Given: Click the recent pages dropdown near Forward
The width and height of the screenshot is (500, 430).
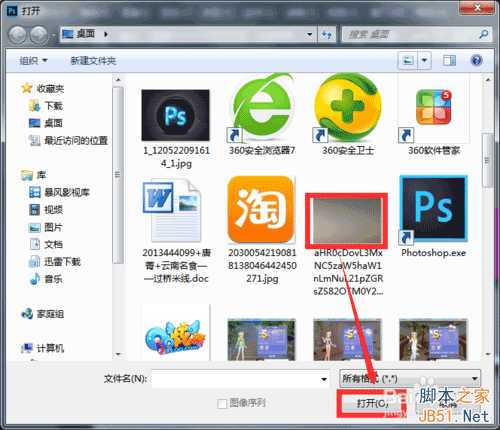Looking at the screenshot, I should tap(53, 35).
